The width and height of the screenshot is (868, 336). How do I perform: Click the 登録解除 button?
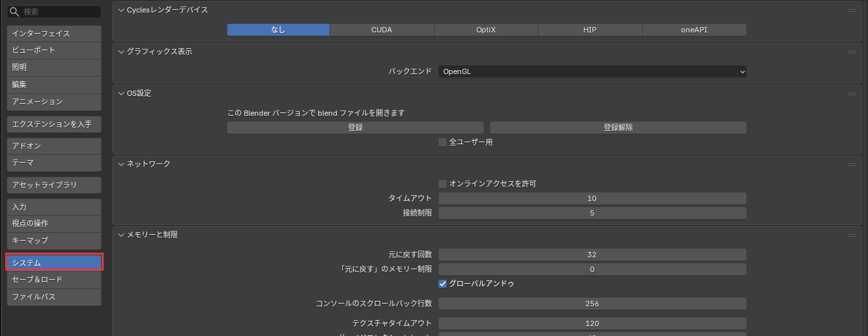(618, 128)
